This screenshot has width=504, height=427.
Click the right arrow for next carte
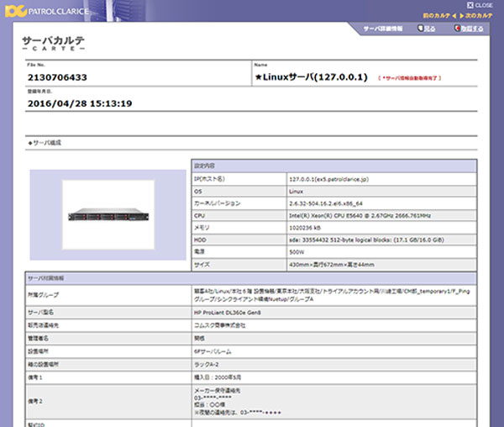pos(461,15)
